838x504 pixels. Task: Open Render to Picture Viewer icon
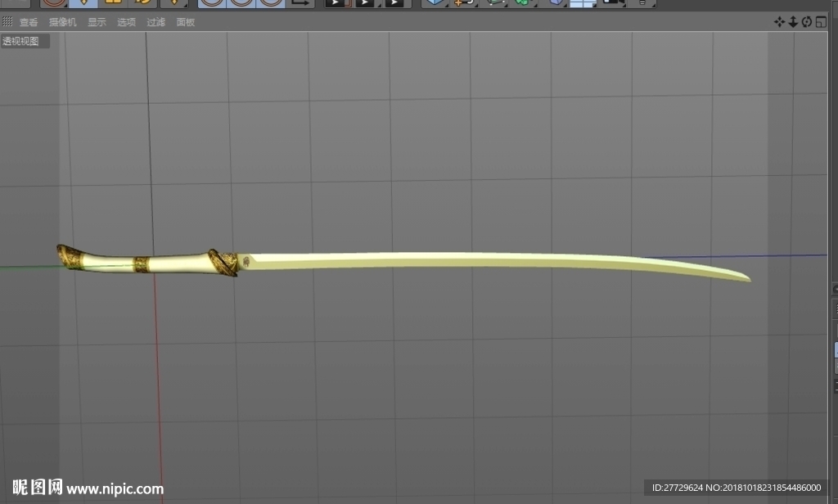click(x=367, y=3)
